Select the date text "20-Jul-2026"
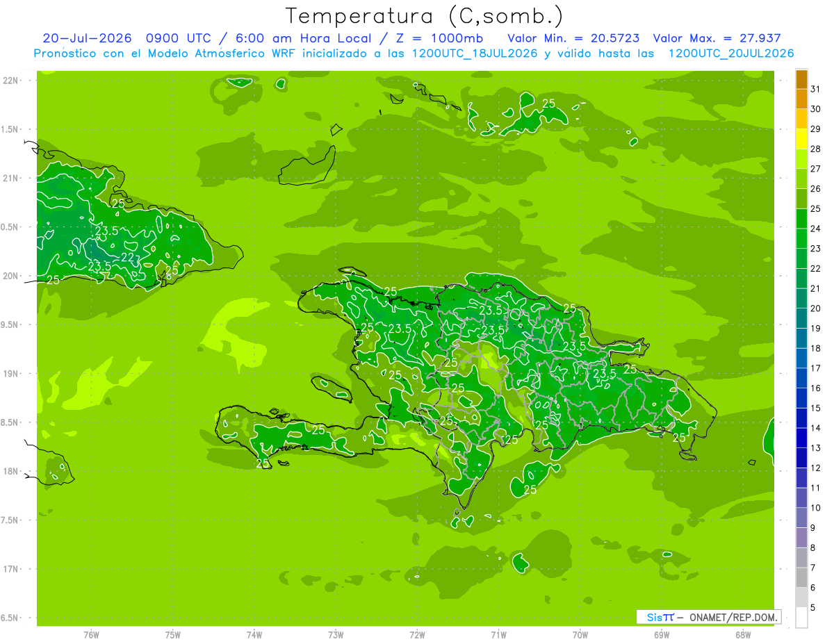This screenshot has width=834, height=644. point(87,38)
